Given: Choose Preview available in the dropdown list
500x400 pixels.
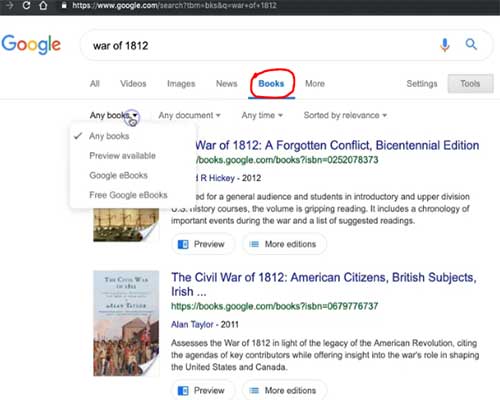Looking at the screenshot, I should click(122, 156).
